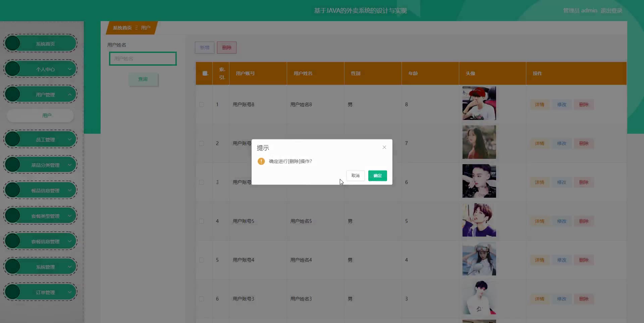Focus the 用户姓名 search input field
Image resolution: width=644 pixels, height=323 pixels.
[x=143, y=59]
